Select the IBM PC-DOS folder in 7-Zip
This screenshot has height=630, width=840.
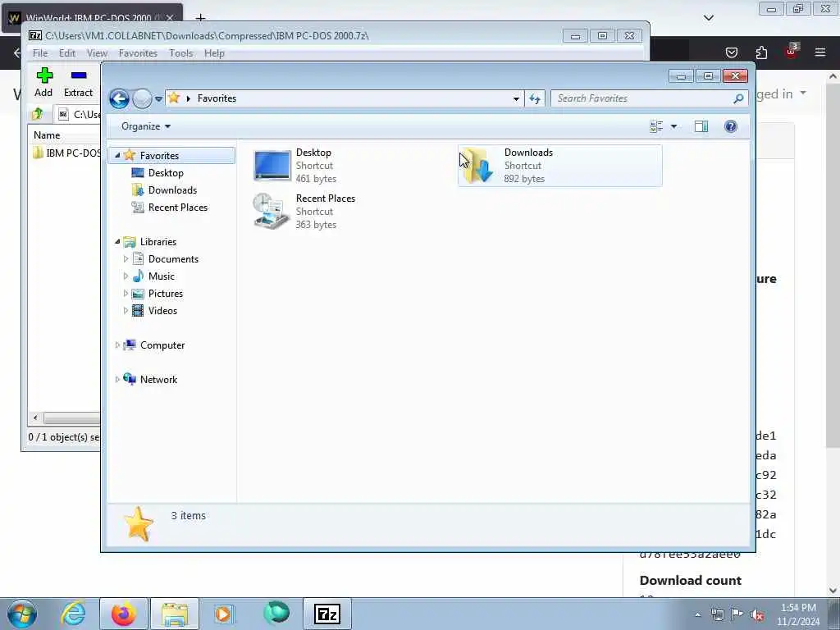point(66,153)
